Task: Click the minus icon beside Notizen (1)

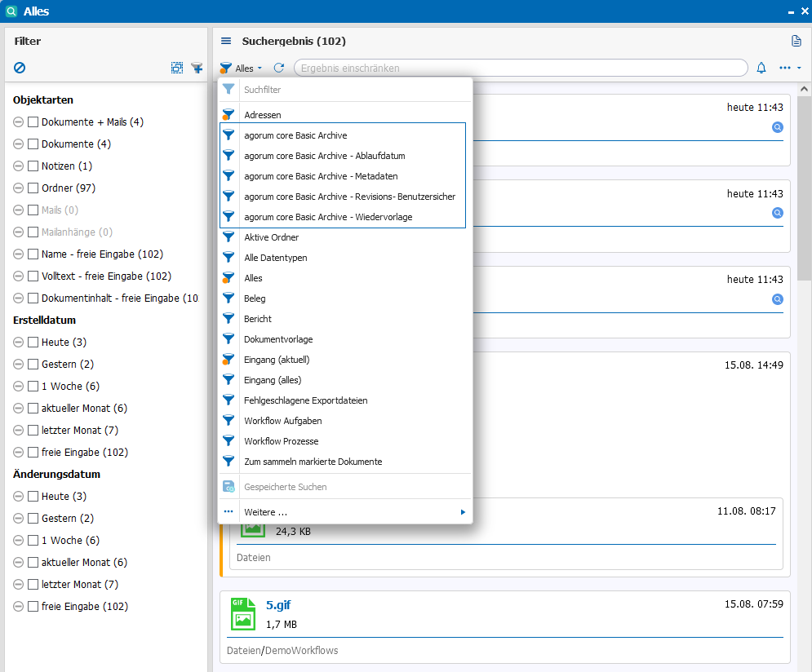Action: [18, 166]
